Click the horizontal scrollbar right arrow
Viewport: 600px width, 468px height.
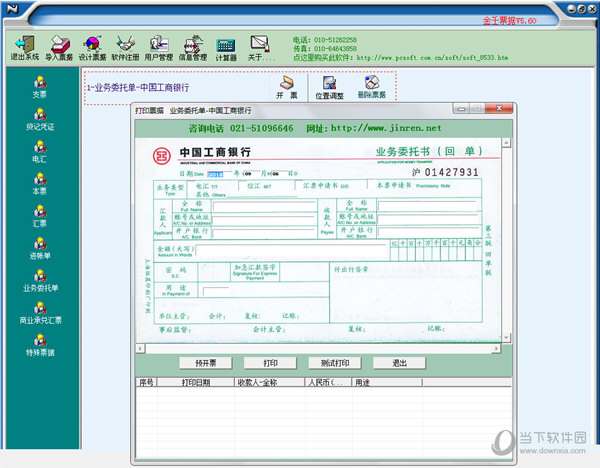[x=496, y=348]
